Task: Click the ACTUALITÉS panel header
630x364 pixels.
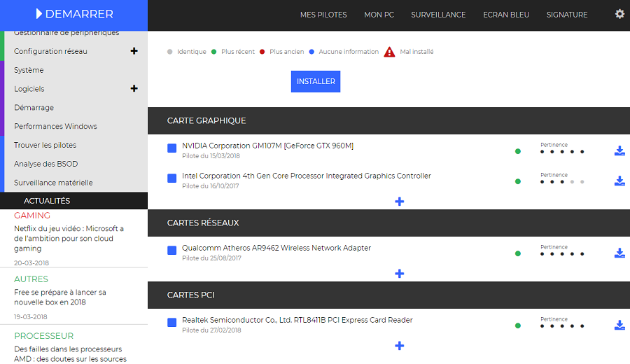Action: [x=74, y=201]
